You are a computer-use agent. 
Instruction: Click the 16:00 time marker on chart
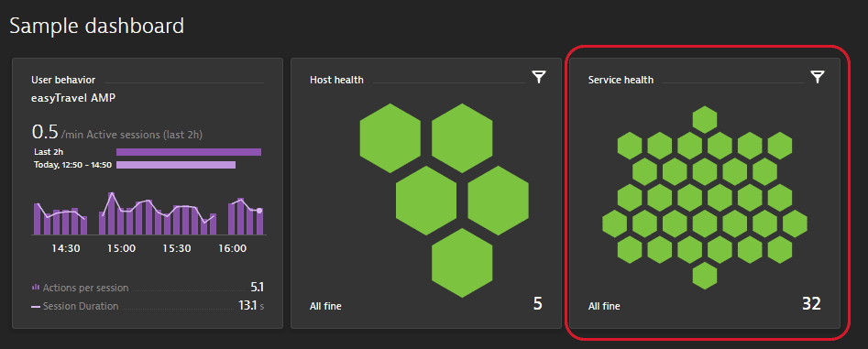coord(233,249)
